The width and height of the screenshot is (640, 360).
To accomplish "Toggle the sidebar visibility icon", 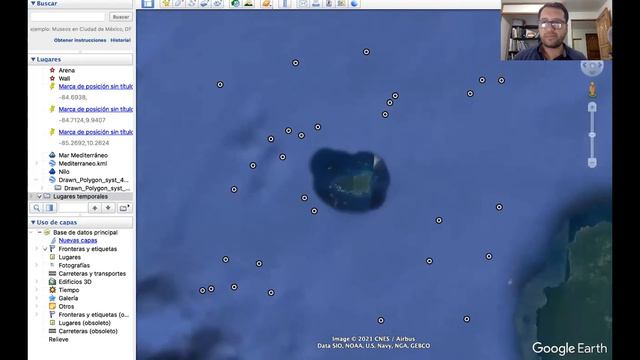I will tap(148, 4).
